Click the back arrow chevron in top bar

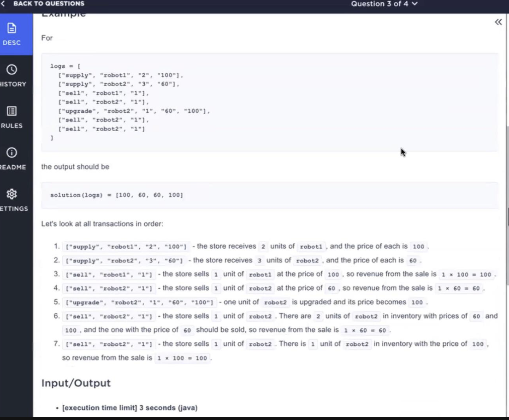pyautogui.click(x=3, y=4)
